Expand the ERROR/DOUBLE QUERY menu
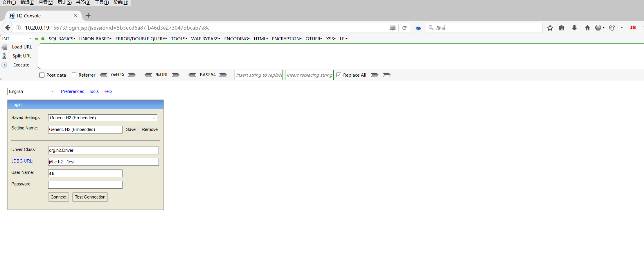The width and height of the screenshot is (644, 258). [x=141, y=39]
